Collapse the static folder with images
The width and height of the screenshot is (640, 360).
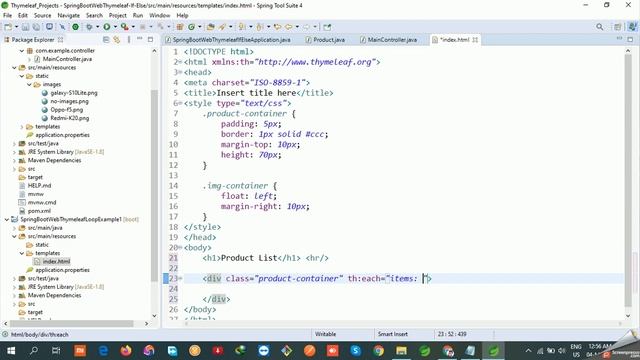click(x=22, y=76)
